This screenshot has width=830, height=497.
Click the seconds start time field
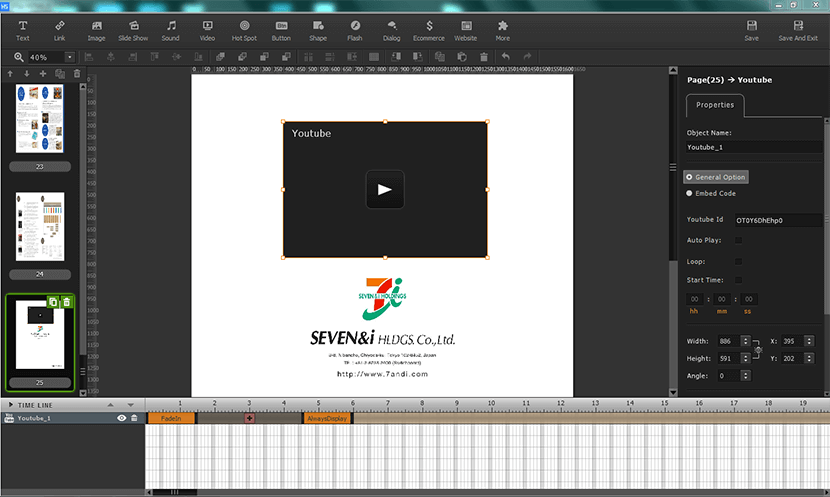[748, 299]
